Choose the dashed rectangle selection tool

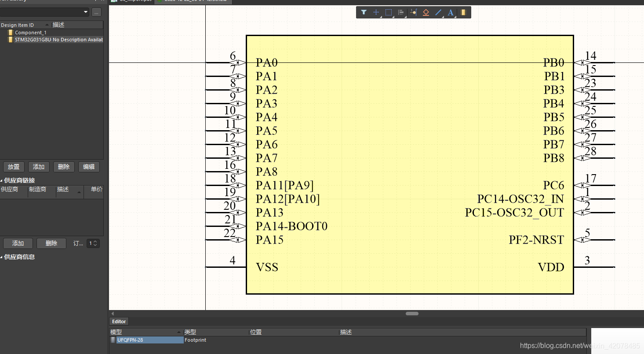pyautogui.click(x=389, y=12)
